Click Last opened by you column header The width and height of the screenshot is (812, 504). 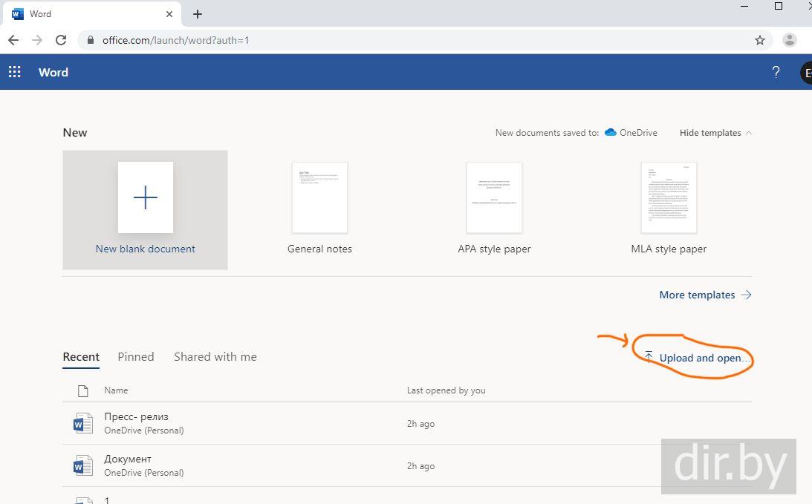(446, 390)
